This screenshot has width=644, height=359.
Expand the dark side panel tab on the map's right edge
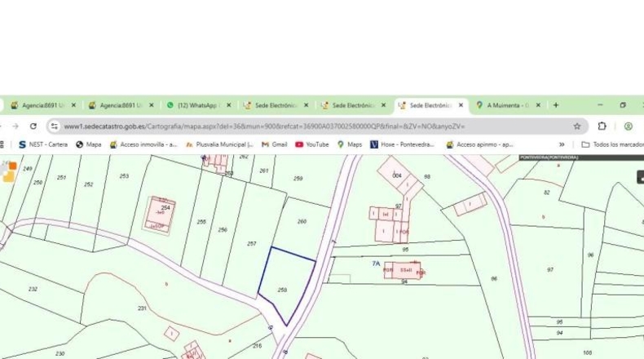coord(640,177)
